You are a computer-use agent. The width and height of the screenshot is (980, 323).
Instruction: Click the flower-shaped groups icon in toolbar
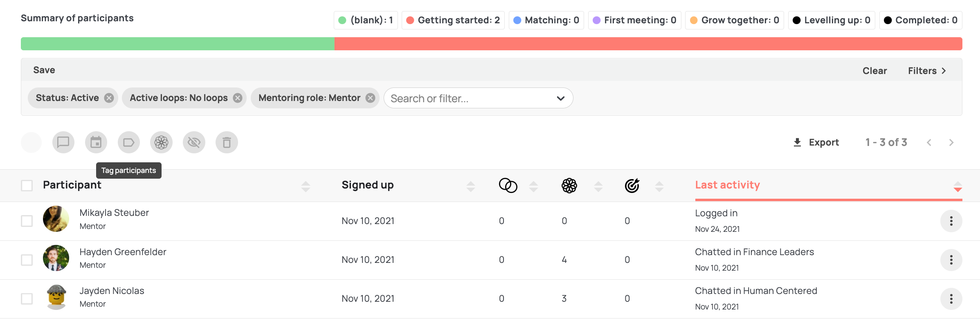click(162, 142)
